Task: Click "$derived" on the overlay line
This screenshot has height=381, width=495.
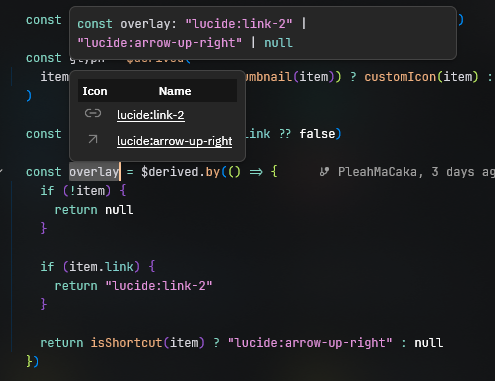Action: [170, 172]
